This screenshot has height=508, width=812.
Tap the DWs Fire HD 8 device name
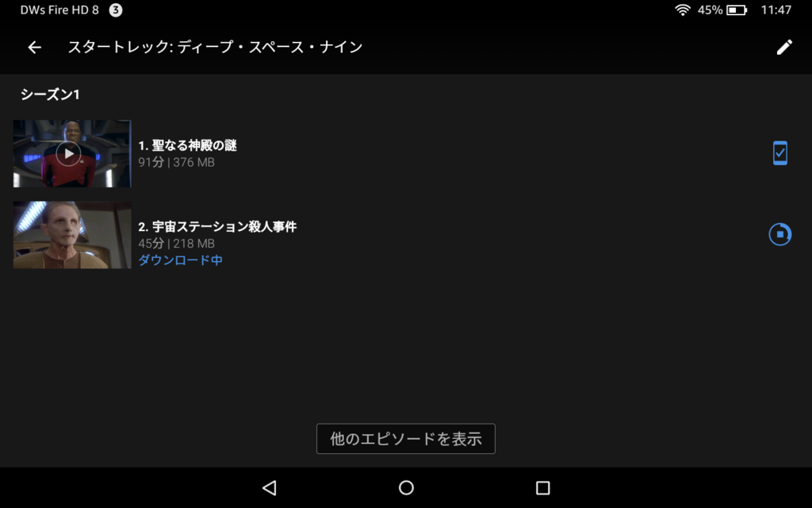coord(59,10)
